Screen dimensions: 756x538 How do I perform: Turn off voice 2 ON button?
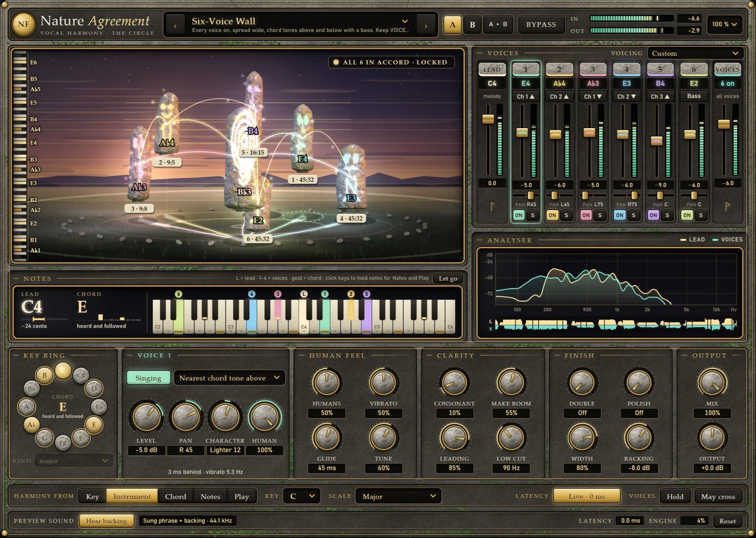[x=552, y=215]
